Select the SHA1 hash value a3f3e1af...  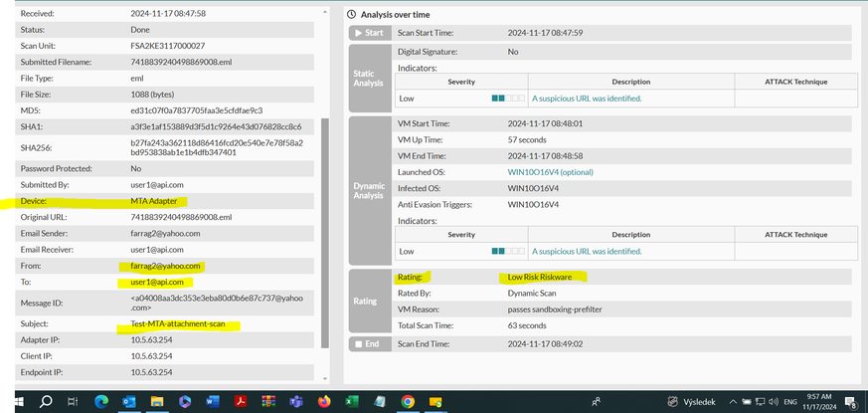[216, 127]
